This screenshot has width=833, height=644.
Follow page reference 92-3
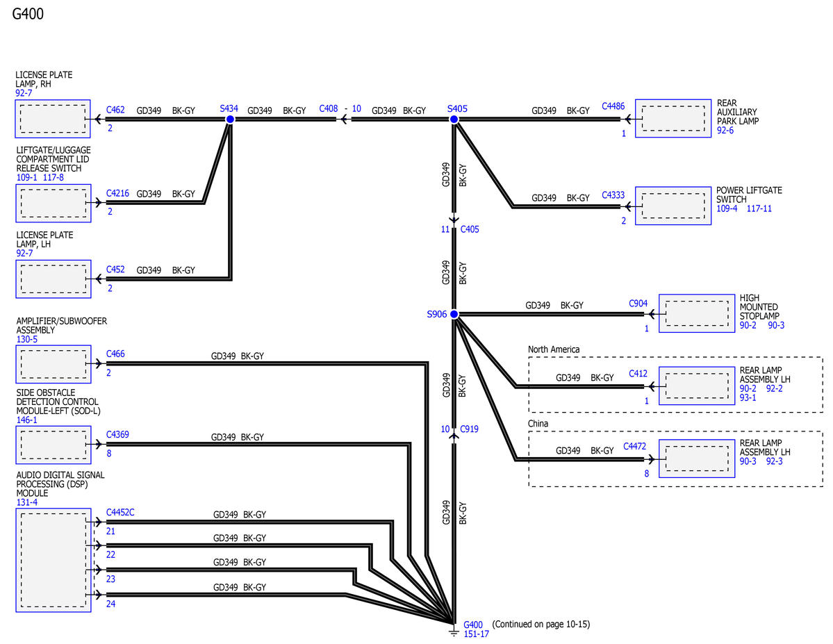coord(774,461)
